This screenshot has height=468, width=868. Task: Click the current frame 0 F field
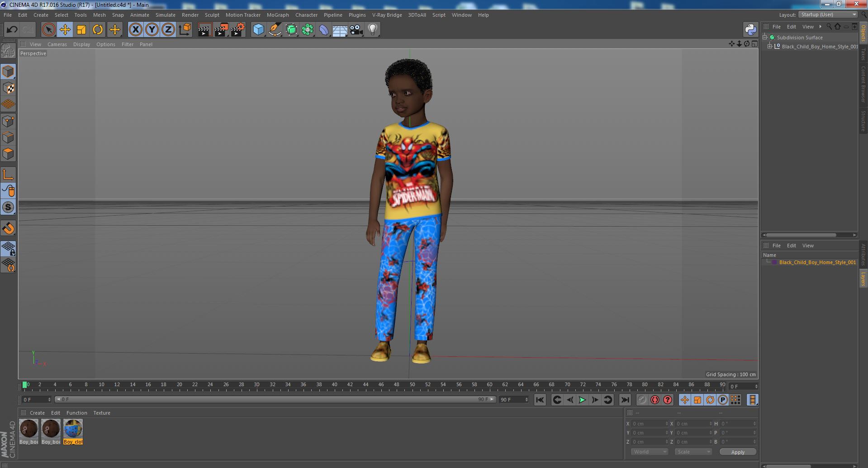click(37, 400)
